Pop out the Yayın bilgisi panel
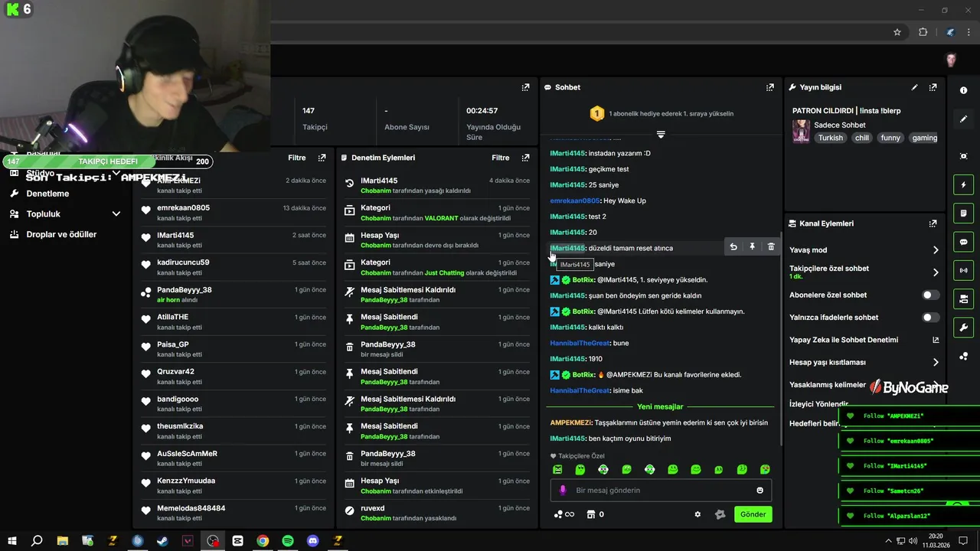Image resolution: width=980 pixels, height=551 pixels. point(933,87)
